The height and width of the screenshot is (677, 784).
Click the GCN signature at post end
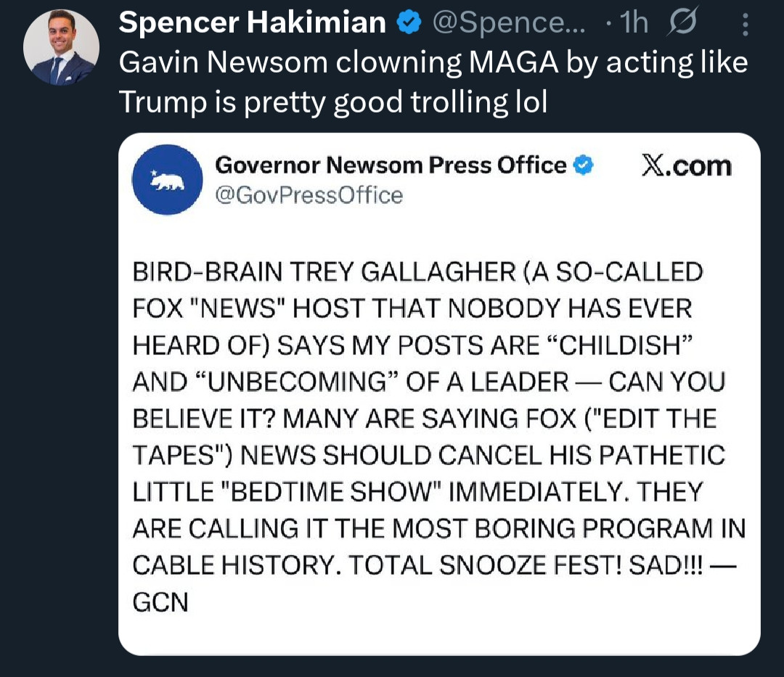160,602
